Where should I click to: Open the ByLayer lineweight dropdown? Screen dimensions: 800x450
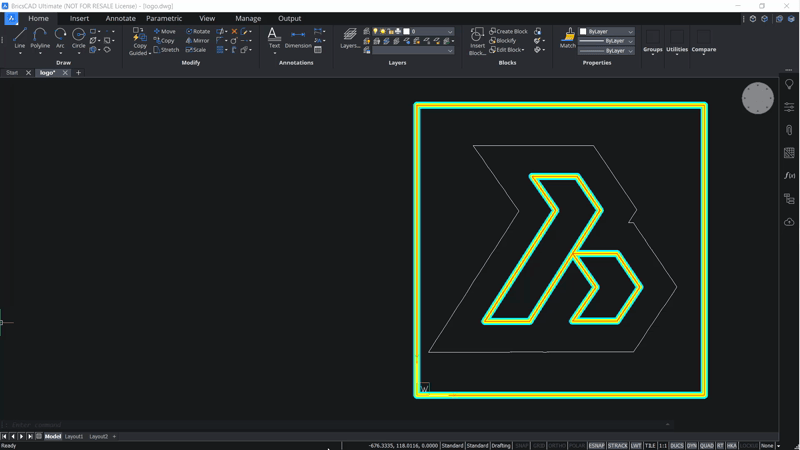[x=607, y=51]
